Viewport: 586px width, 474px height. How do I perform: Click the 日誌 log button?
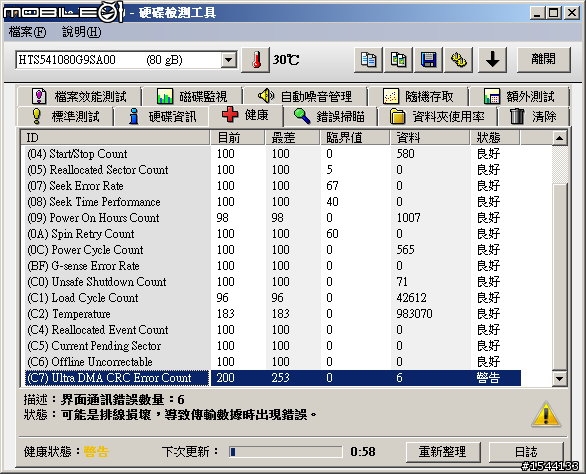526,452
